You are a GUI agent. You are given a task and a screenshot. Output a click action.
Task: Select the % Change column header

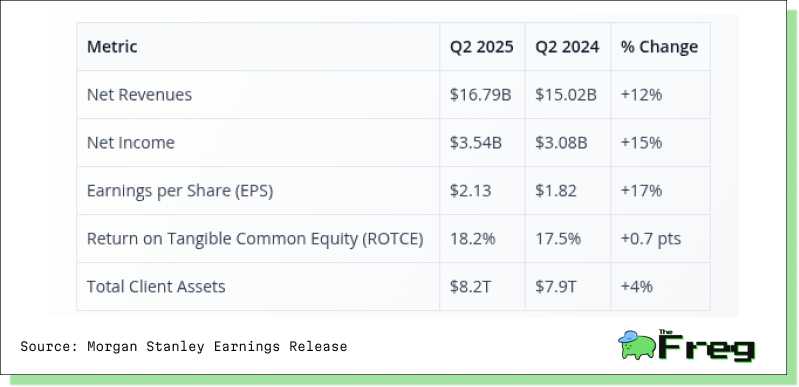[x=659, y=47]
